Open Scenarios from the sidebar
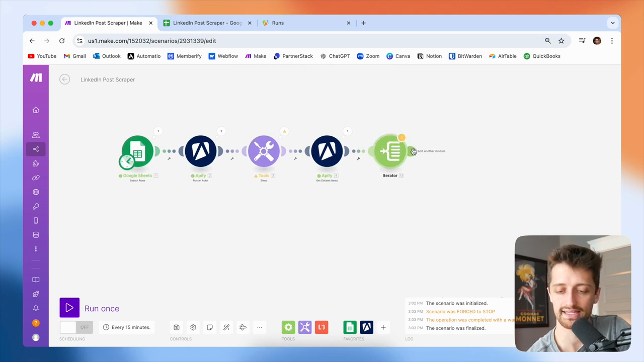The image size is (644, 362). [x=36, y=149]
